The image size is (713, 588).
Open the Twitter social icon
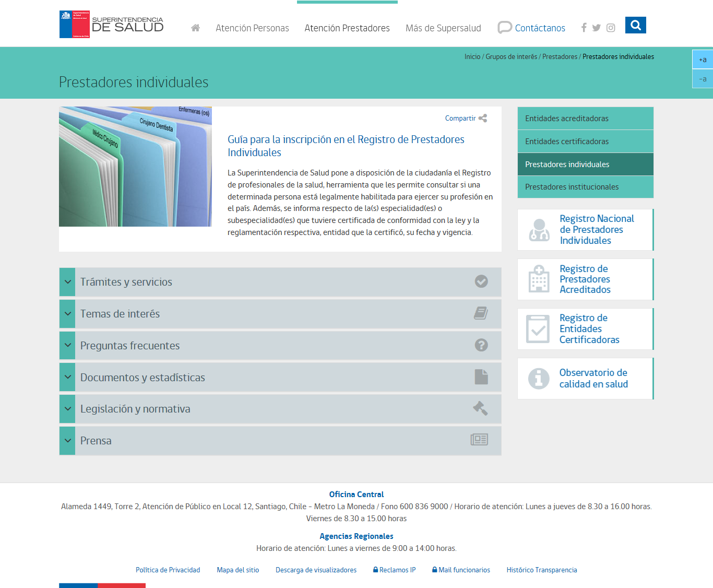597,28
